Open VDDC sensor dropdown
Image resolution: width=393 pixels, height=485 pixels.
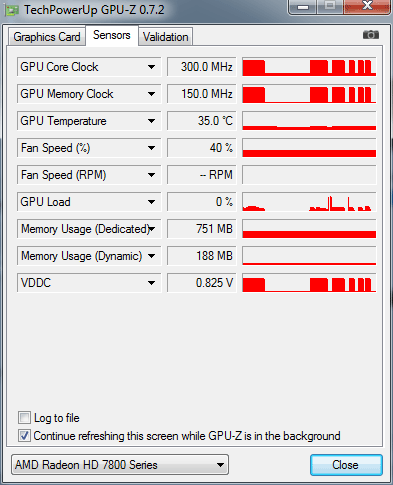click(151, 283)
